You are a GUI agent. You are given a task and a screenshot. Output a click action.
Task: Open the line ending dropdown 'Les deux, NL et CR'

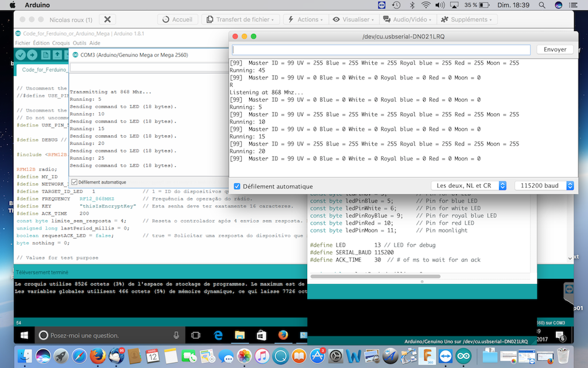pos(469,186)
